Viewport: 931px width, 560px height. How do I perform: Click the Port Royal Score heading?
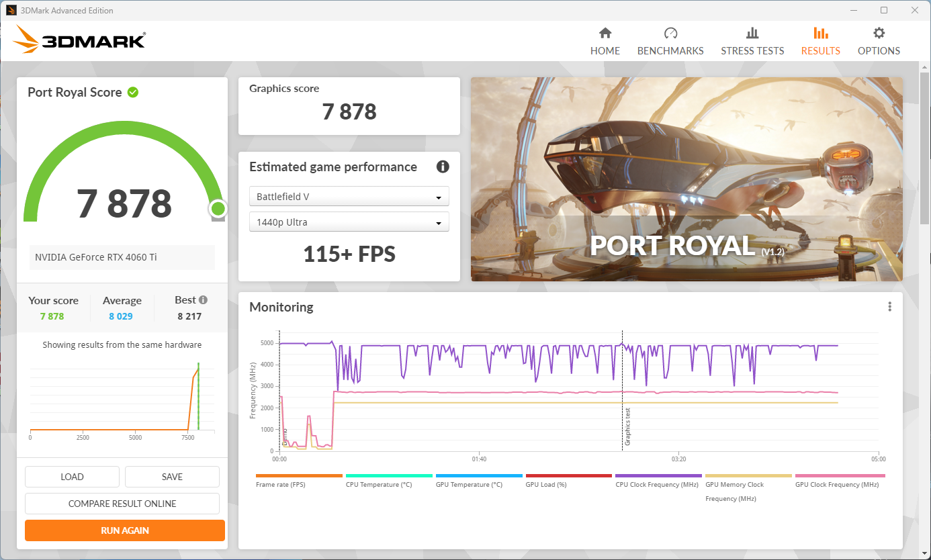75,92
